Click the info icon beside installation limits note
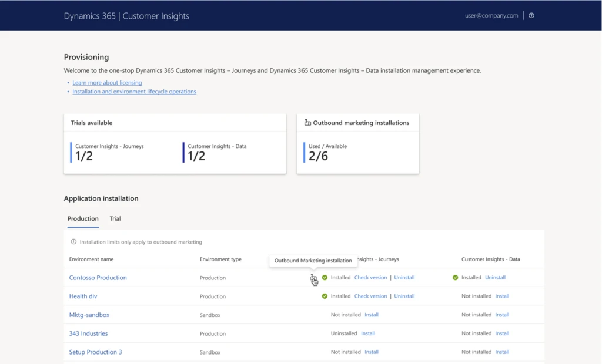 pyautogui.click(x=73, y=242)
